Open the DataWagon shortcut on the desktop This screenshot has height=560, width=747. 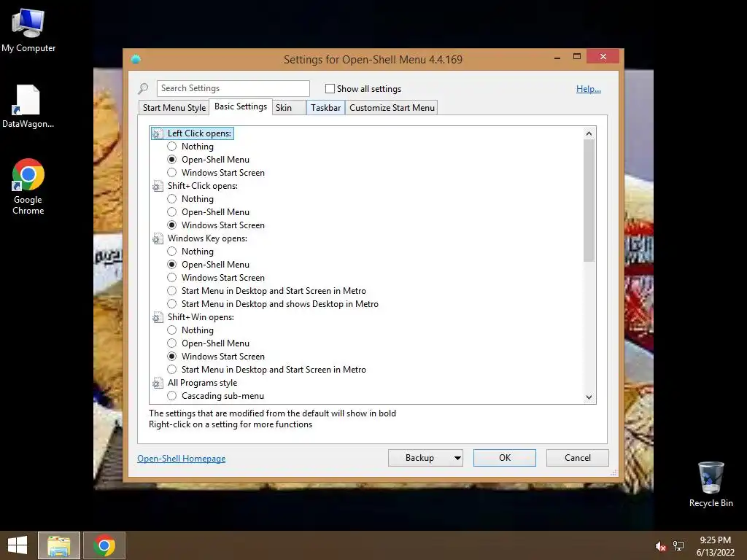(28, 106)
